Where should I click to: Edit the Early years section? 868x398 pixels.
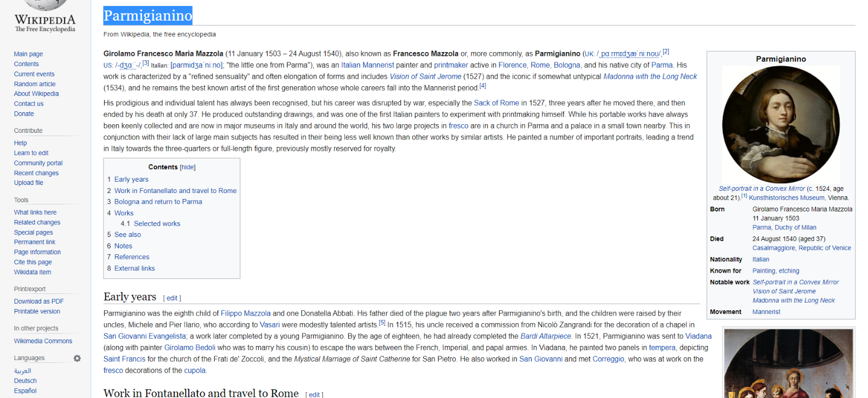tap(172, 298)
